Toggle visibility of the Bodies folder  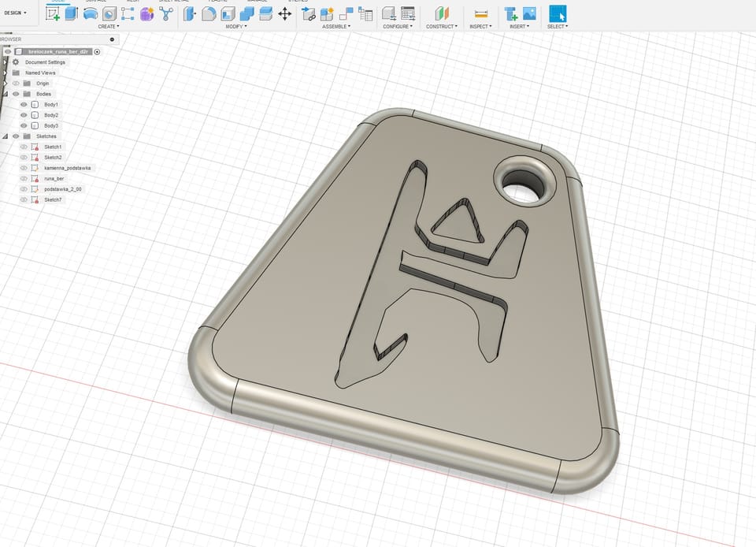tap(16, 94)
